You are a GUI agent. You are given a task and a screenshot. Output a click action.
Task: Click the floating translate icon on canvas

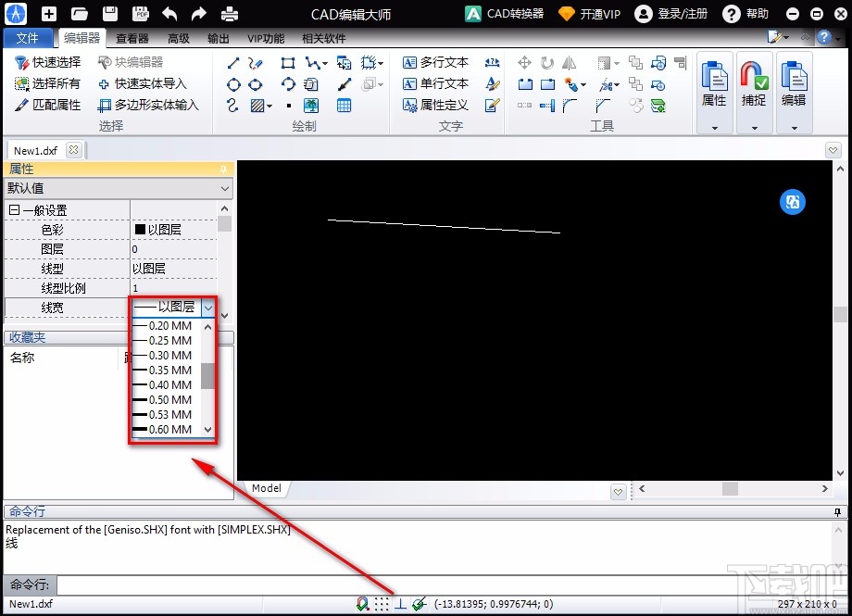click(793, 202)
